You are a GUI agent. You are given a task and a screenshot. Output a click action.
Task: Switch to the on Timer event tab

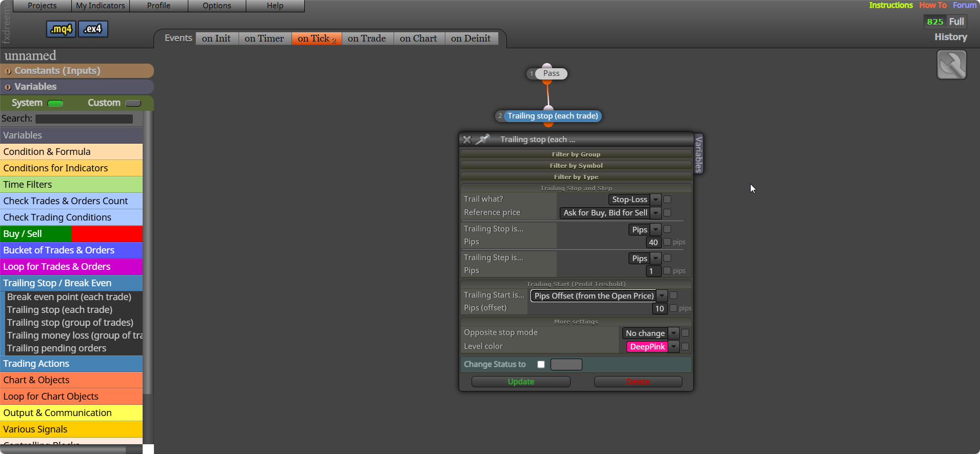[x=264, y=38]
